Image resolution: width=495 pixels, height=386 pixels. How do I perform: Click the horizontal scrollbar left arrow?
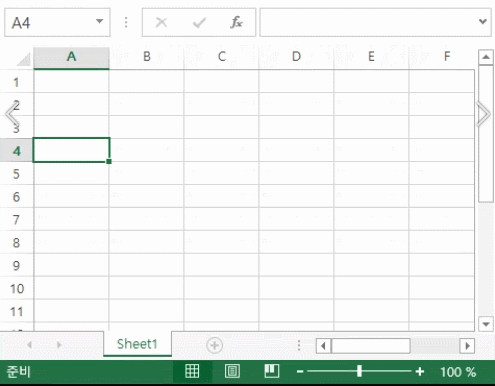point(323,346)
